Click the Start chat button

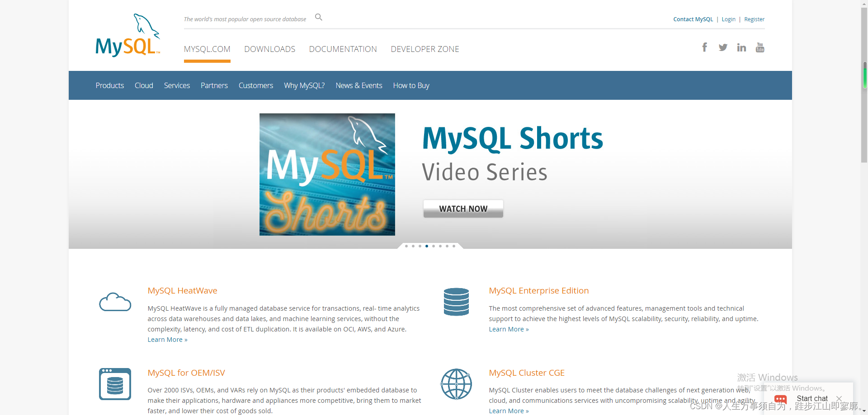click(x=812, y=399)
